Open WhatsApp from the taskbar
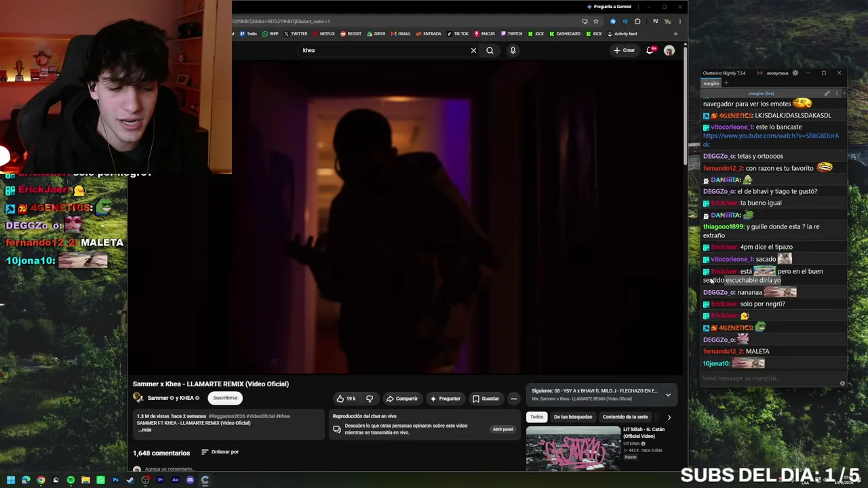This screenshot has width=868, height=488. coord(100,481)
